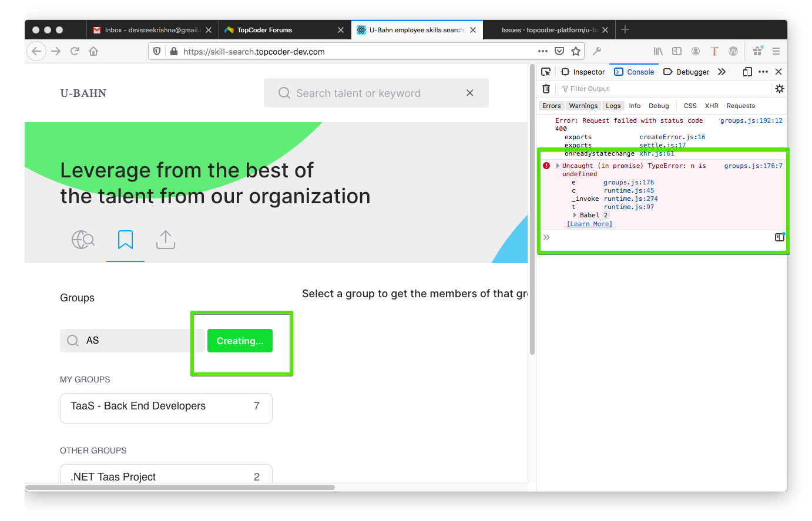Open console settings gear
This screenshot has height=521, width=812.
779,89
